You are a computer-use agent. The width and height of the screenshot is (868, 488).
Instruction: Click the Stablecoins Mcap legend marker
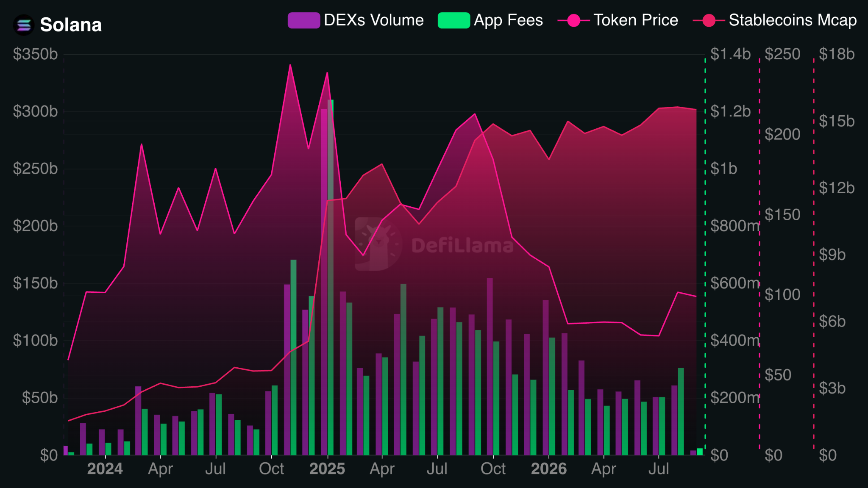pos(709,20)
